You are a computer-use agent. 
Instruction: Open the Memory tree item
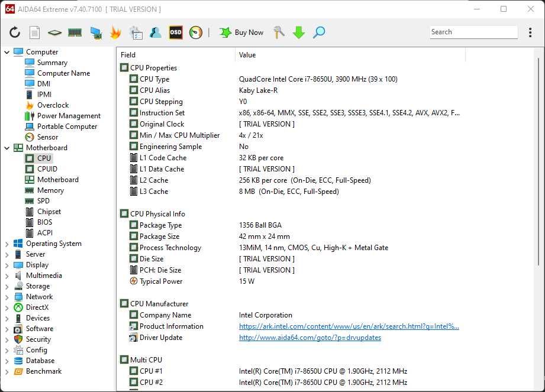50,190
